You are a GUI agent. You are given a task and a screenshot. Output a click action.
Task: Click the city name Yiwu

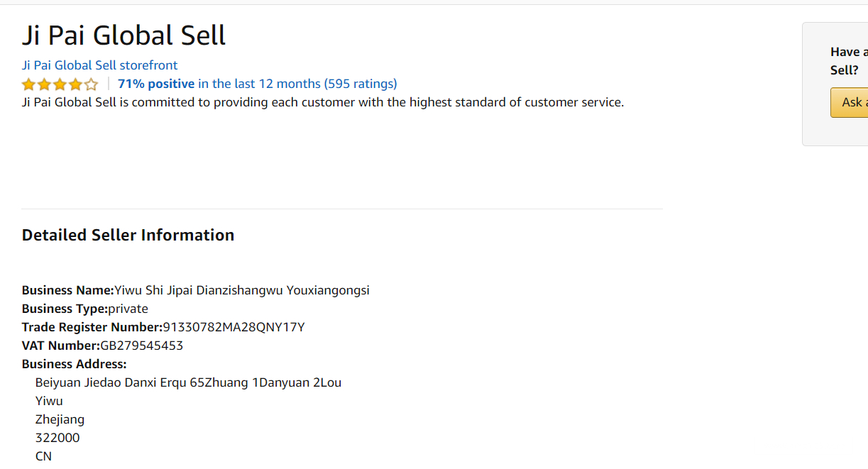click(x=49, y=401)
